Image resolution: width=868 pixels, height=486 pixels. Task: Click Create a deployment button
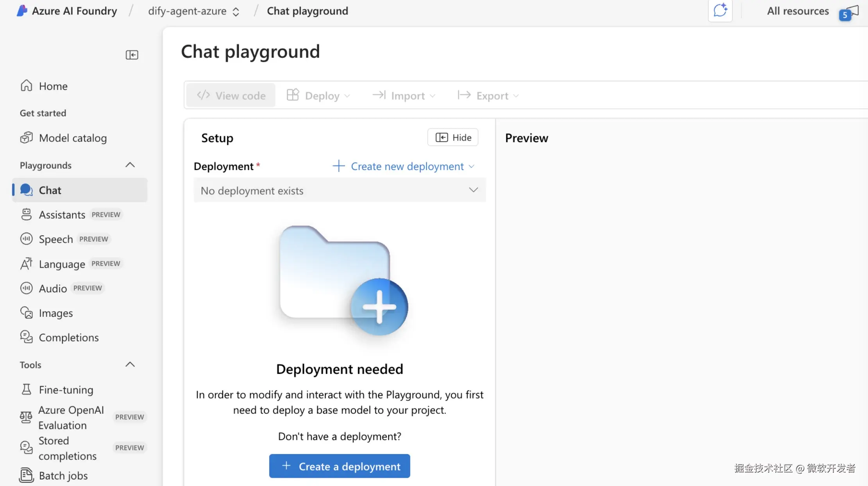(339, 466)
